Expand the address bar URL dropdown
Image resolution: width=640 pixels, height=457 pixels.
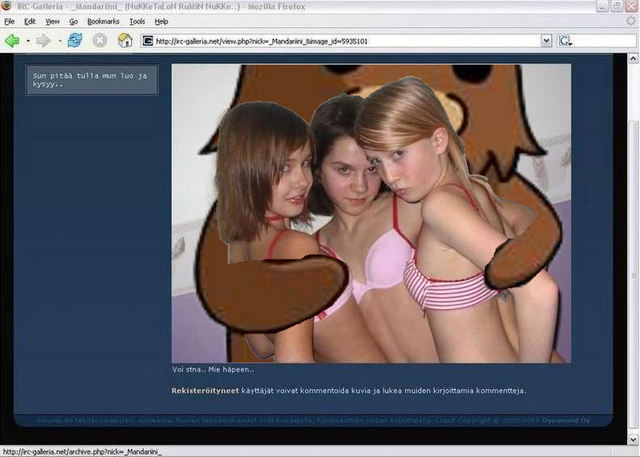point(546,41)
